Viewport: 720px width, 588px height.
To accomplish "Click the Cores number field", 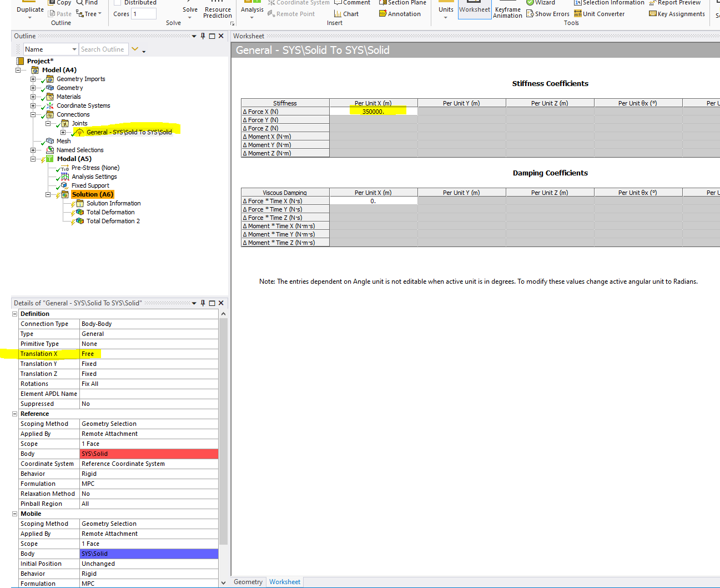I will pyautogui.click(x=144, y=14).
